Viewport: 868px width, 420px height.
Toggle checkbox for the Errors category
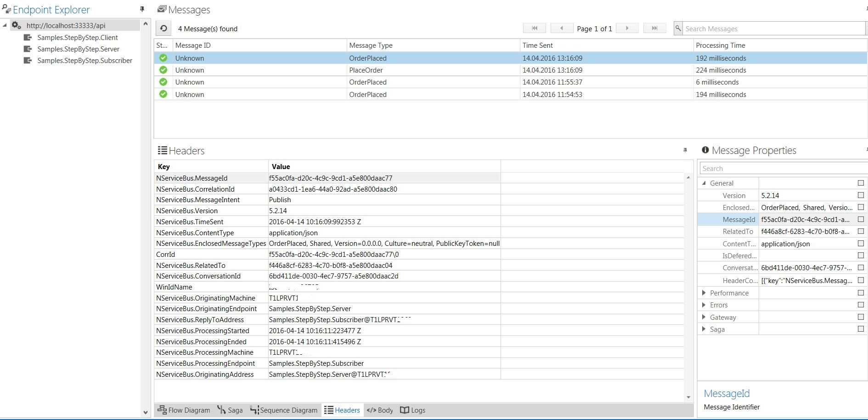861,305
